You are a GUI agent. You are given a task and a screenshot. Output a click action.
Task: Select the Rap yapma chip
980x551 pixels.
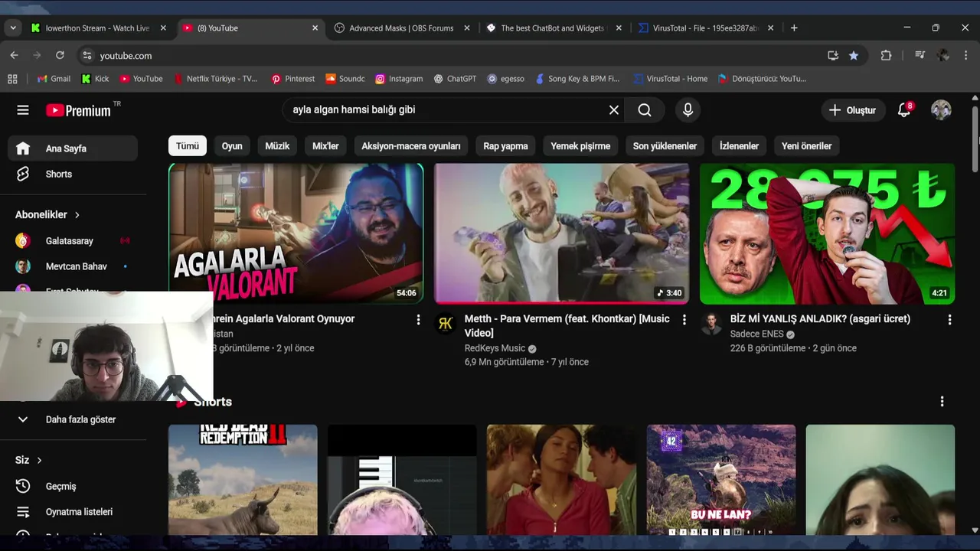505,146
